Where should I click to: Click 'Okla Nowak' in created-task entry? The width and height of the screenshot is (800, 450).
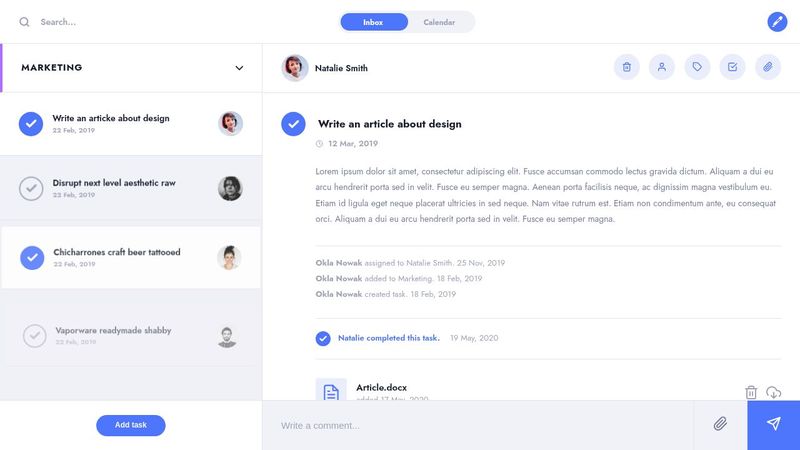click(x=339, y=294)
